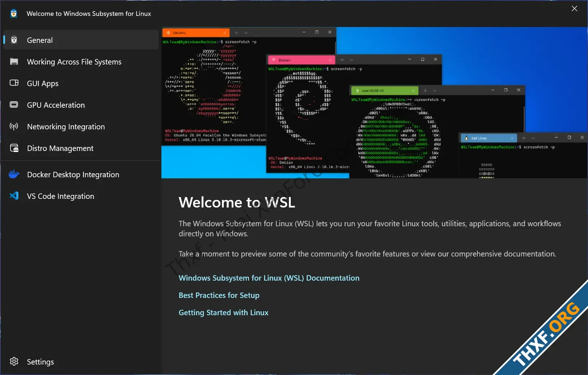Open Docker Desktop Integration page

(x=81, y=174)
